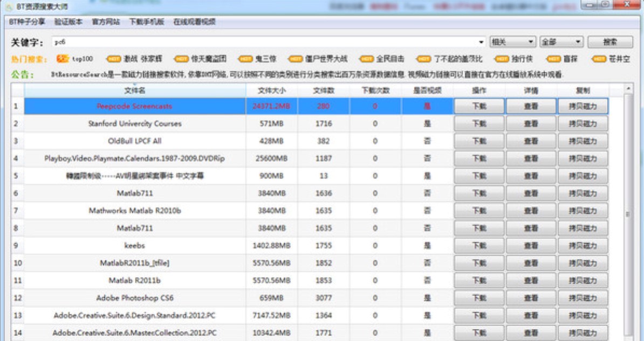Screen dimensions: 644x341
Task: Click the HOT badge beside 盲探
Action: (553, 59)
